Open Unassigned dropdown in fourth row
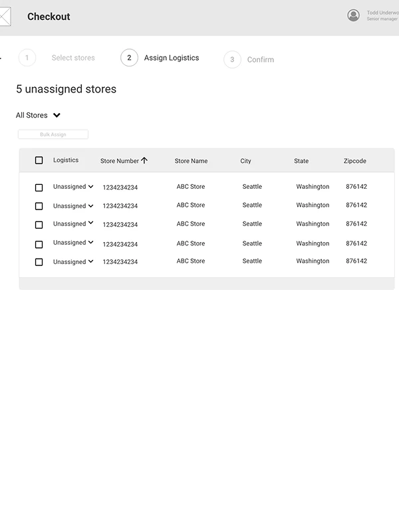399x532 pixels. click(73, 243)
